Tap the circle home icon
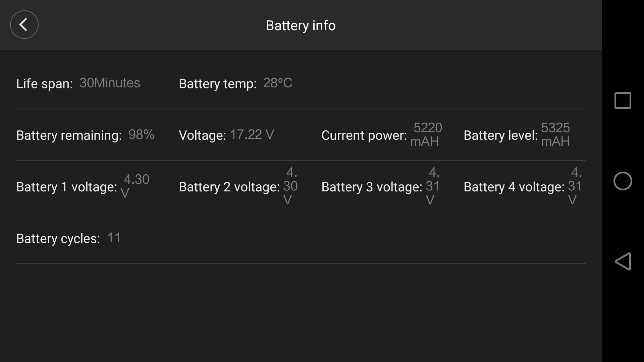This screenshot has width=644, height=362. coord(623,181)
